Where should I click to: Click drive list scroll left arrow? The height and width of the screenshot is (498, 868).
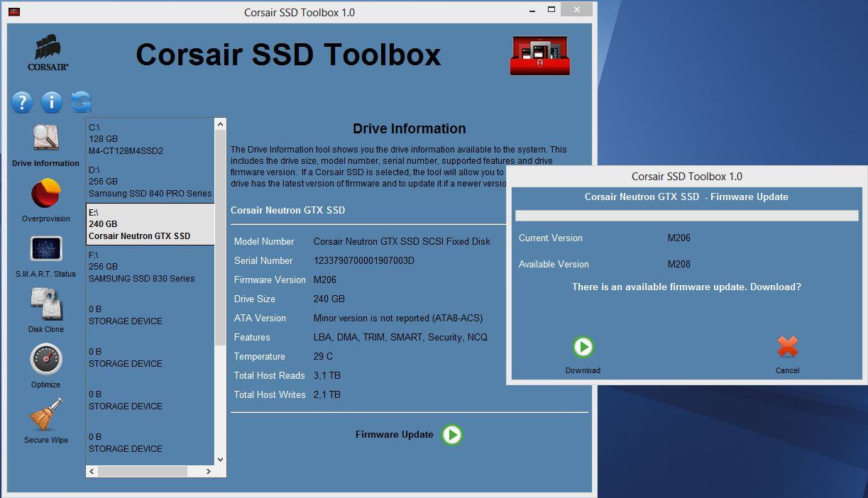(92, 471)
